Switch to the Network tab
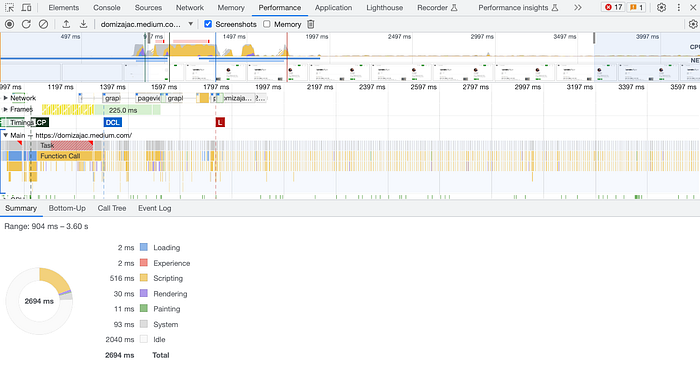Viewport: 700px width, 369px height. click(x=190, y=8)
